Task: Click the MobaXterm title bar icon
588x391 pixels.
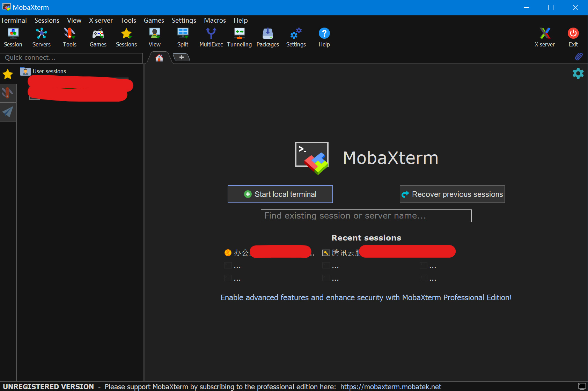Action: 6,7
